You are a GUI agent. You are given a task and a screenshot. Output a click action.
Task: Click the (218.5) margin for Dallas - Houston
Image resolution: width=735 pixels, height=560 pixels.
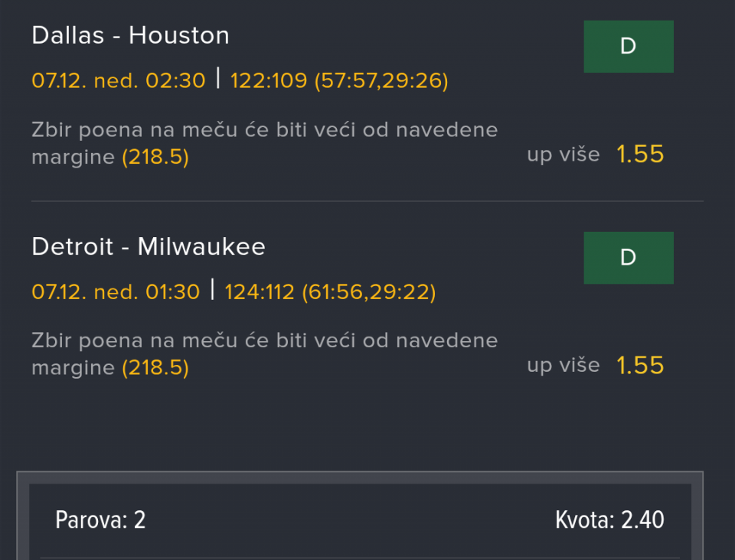(155, 158)
